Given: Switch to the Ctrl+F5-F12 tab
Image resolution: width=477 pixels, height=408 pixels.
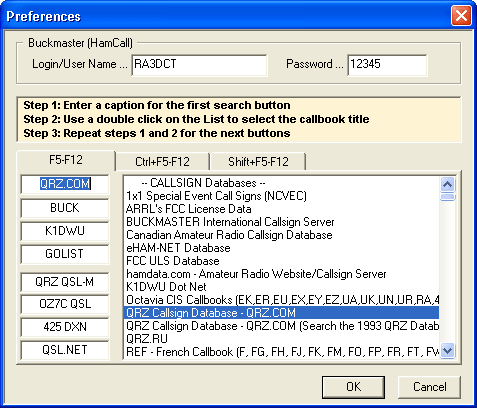Looking at the screenshot, I should pyautogui.click(x=162, y=162).
